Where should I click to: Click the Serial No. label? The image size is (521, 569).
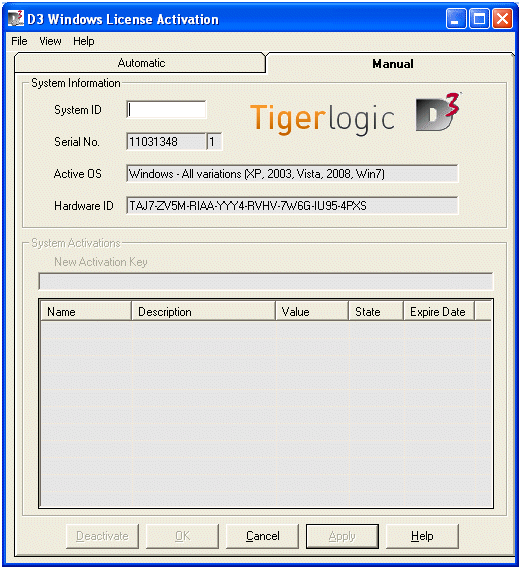77,142
